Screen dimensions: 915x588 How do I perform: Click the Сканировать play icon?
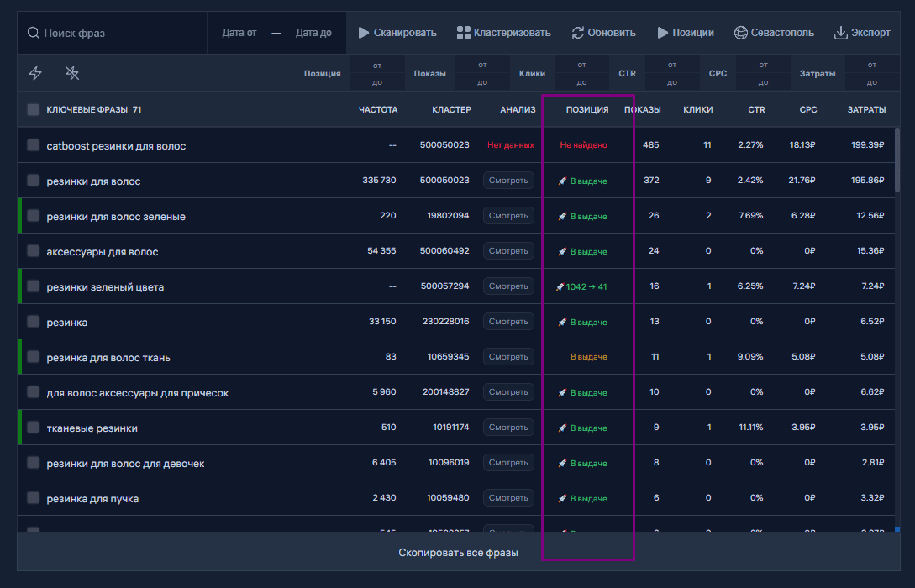coord(364,33)
